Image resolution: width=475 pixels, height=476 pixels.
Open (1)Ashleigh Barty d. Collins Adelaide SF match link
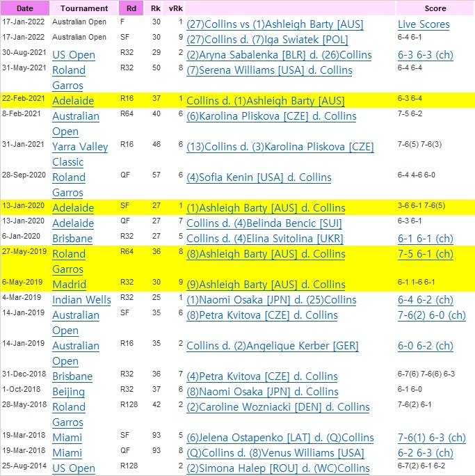pyautogui.click(x=266, y=208)
